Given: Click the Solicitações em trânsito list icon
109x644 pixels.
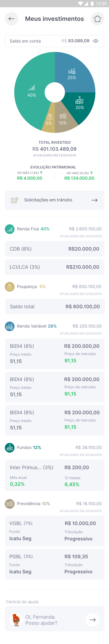Looking at the screenshot, I should point(14,200).
